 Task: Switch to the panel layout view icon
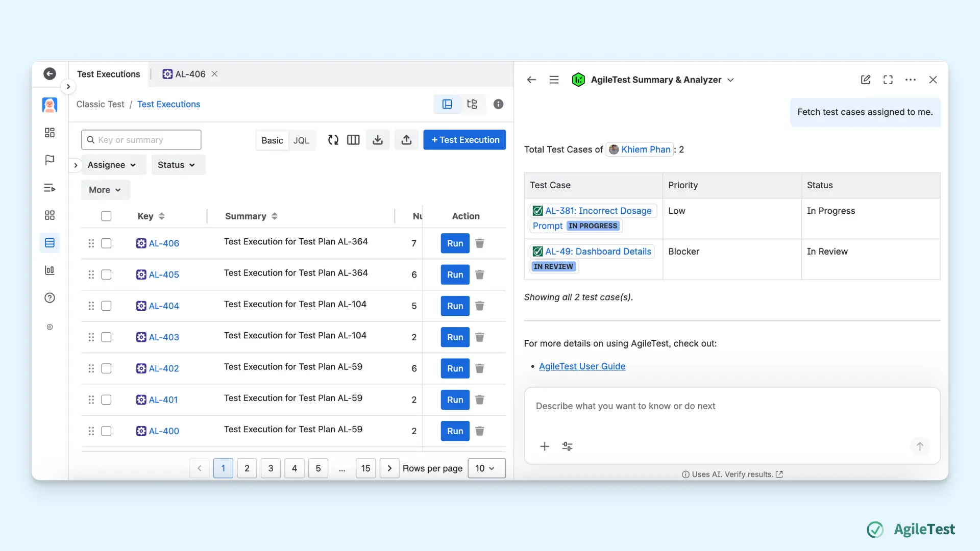pyautogui.click(x=447, y=104)
